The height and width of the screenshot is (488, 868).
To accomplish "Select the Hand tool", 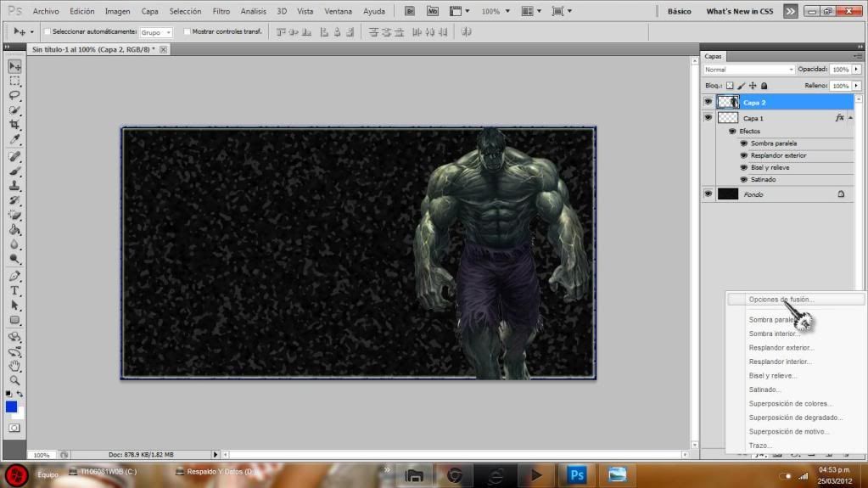I will 15,366.
